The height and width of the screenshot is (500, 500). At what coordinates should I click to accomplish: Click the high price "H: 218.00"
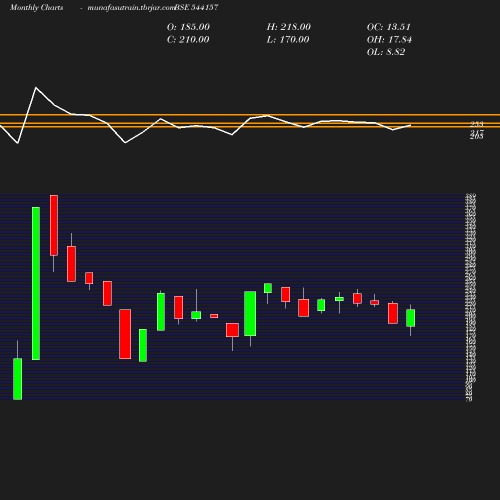[x=289, y=27]
